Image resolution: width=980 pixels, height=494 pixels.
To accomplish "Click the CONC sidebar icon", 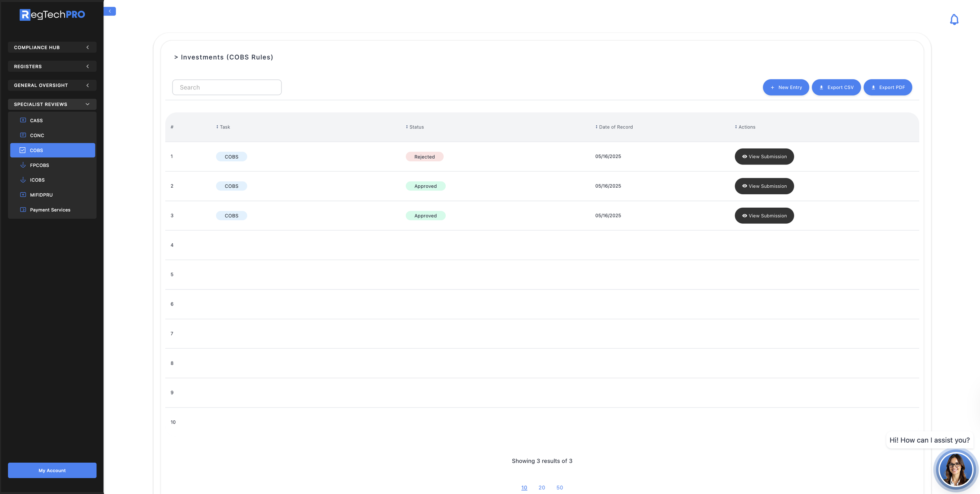I will pos(23,135).
